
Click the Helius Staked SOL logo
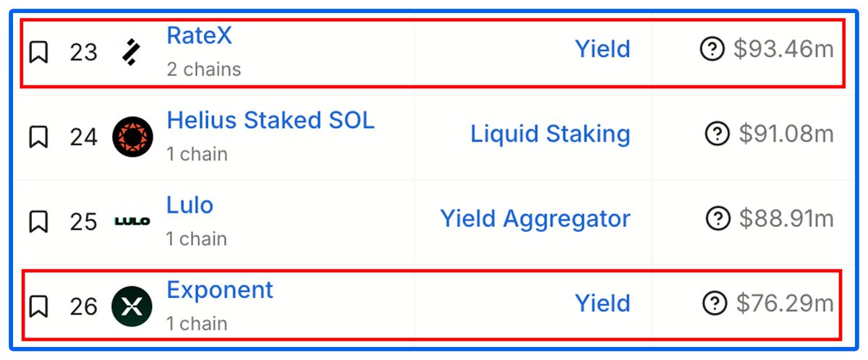133,137
